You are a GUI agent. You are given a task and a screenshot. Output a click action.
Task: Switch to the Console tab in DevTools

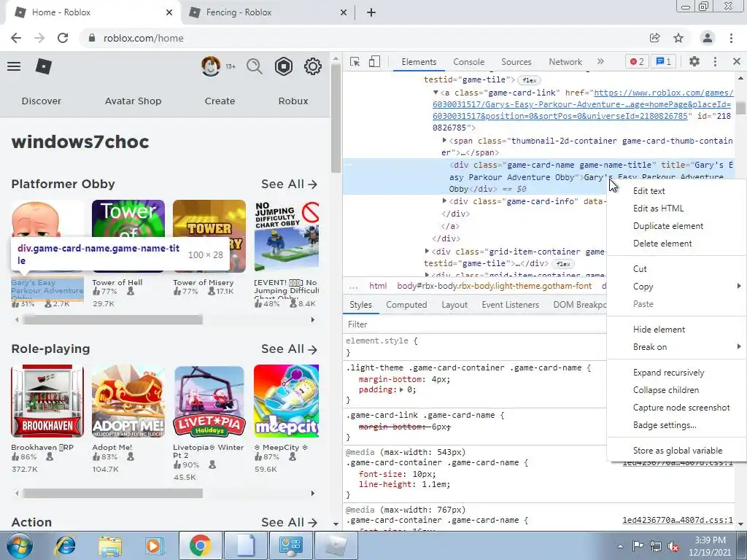coord(469,62)
